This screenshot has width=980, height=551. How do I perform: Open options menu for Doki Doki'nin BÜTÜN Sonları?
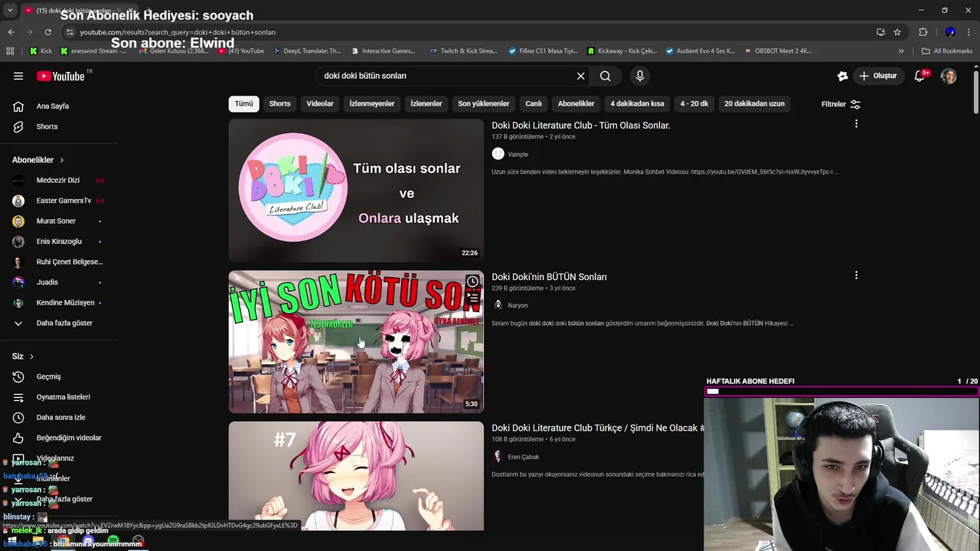[x=856, y=275]
